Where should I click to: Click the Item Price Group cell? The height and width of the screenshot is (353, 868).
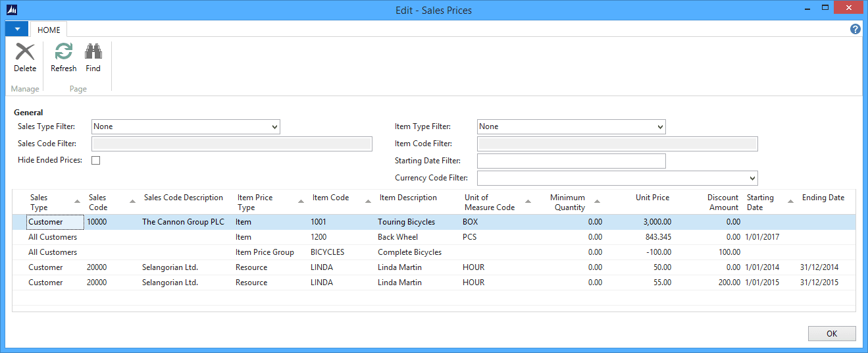coord(265,252)
